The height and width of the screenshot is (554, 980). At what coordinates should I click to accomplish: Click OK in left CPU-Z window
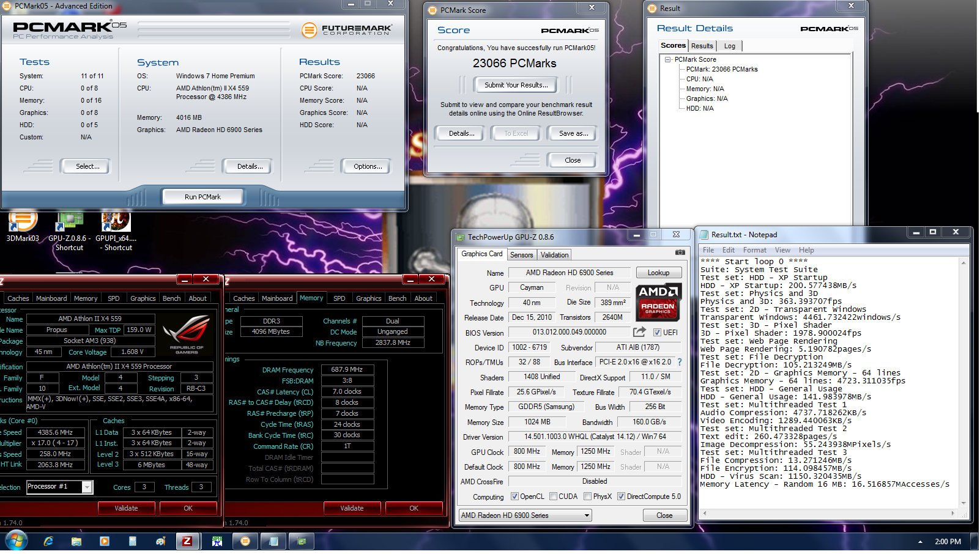pos(188,508)
